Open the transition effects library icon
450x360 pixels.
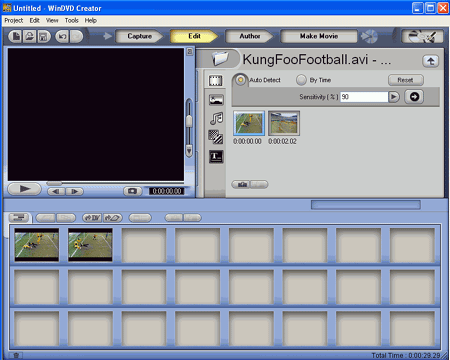coord(216,137)
